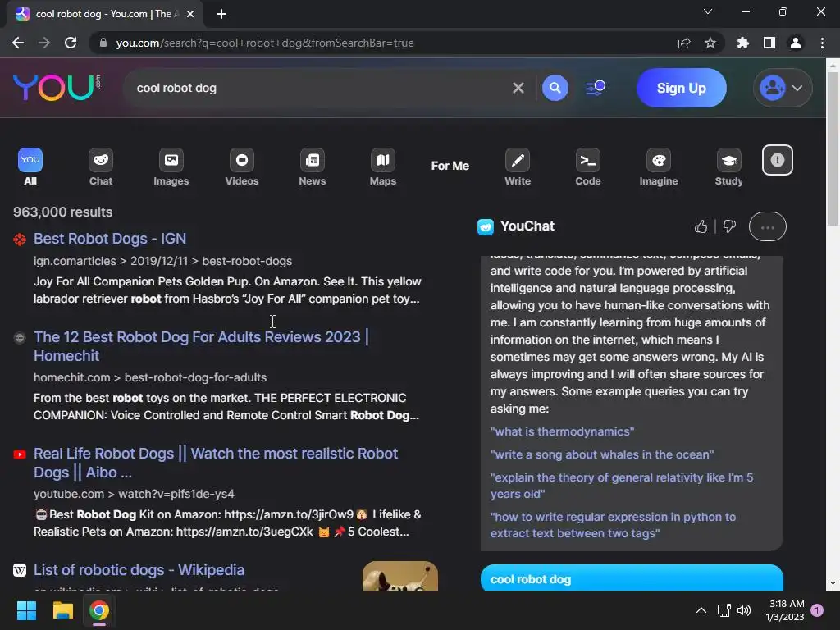Viewport: 840px width, 630px height.
Task: Select the All results tab
Action: pyautogui.click(x=30, y=167)
